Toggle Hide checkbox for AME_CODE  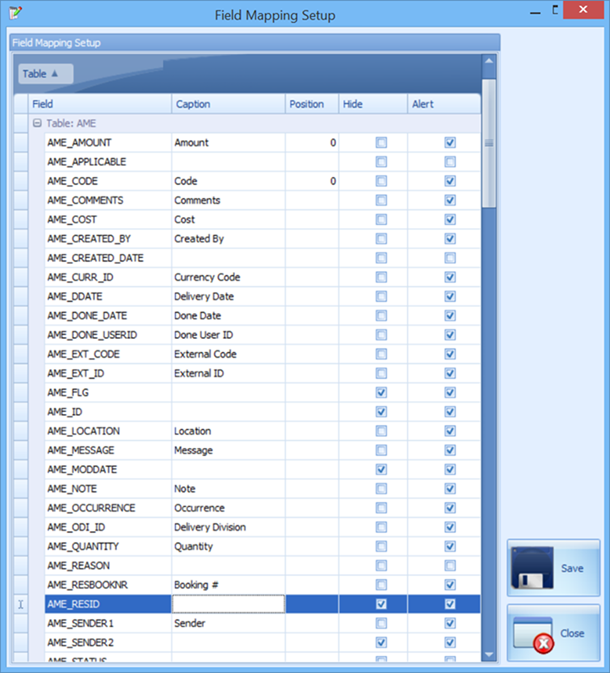pyautogui.click(x=381, y=181)
